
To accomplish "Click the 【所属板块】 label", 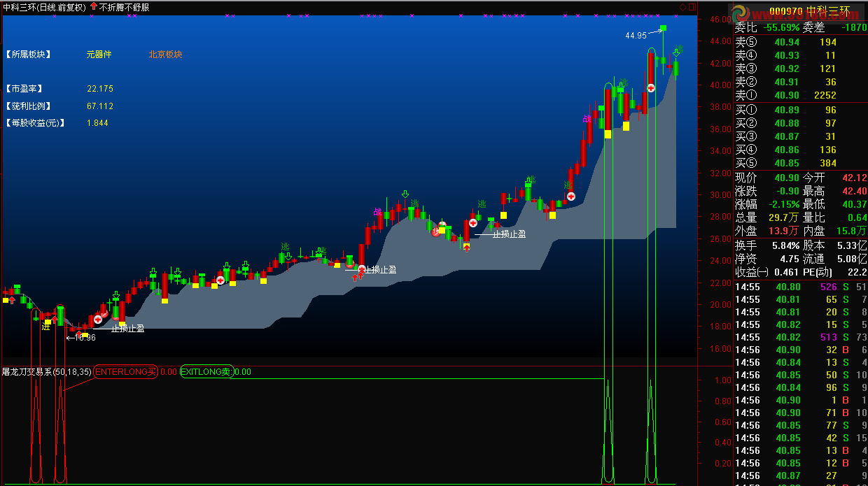I will pyautogui.click(x=27, y=55).
